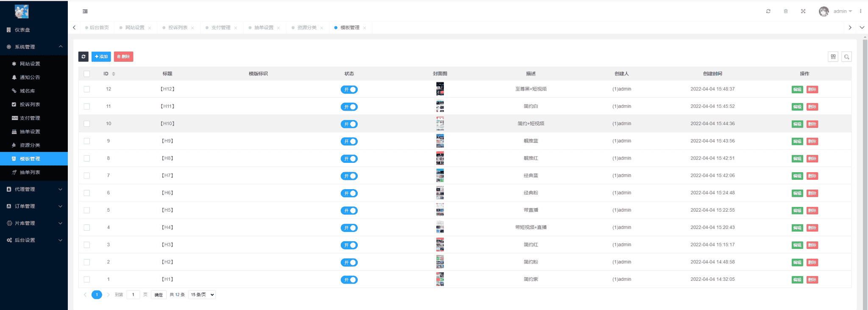Check the checkbox for row 【H9】
Viewport: 868px width, 310px height.
(87, 141)
